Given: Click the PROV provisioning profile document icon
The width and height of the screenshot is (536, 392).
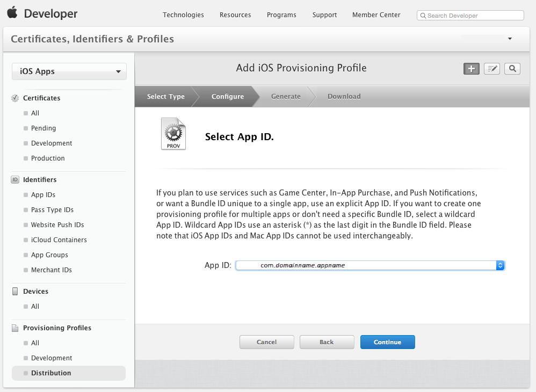Looking at the screenshot, I should (173, 133).
